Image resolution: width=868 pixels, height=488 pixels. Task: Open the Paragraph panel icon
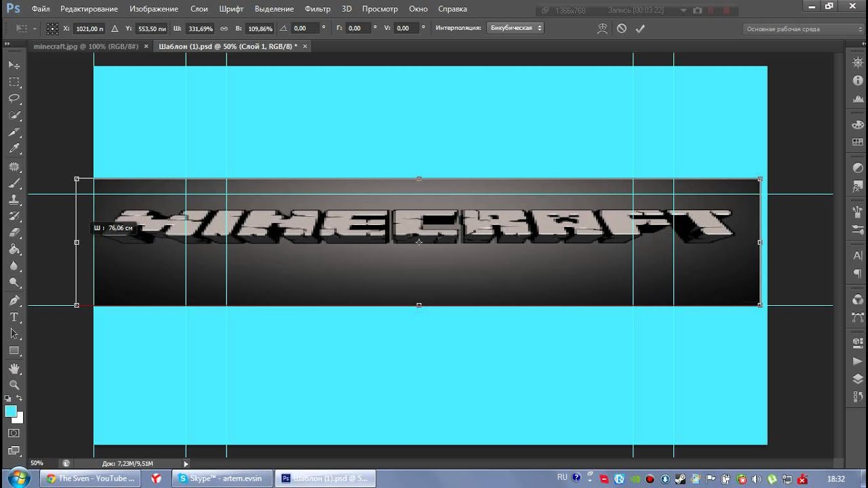858,272
